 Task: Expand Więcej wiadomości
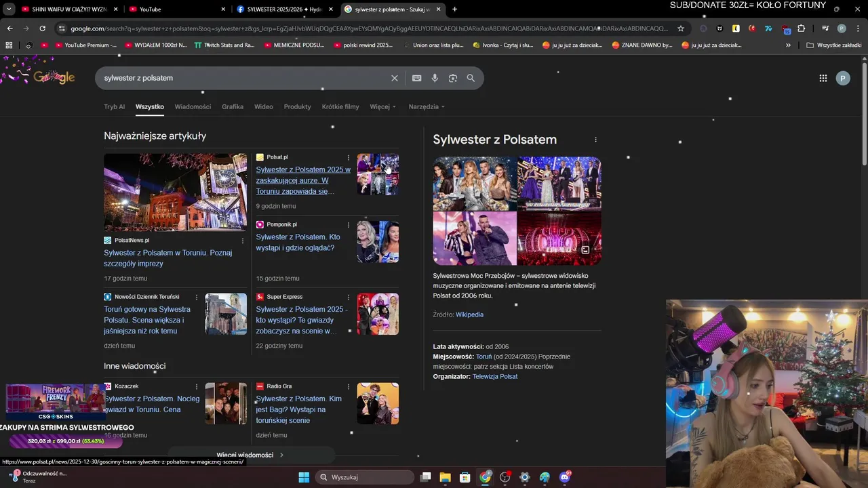click(250, 455)
